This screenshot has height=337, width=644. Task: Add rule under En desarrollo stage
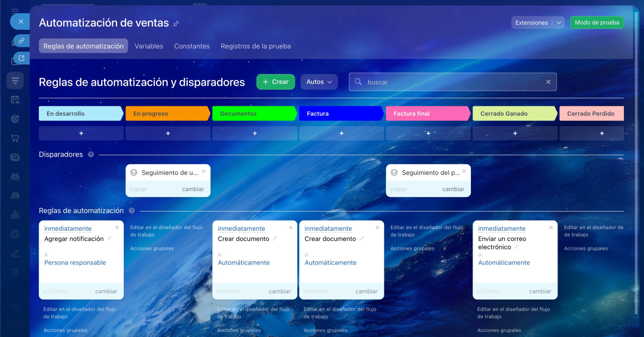coord(81,133)
